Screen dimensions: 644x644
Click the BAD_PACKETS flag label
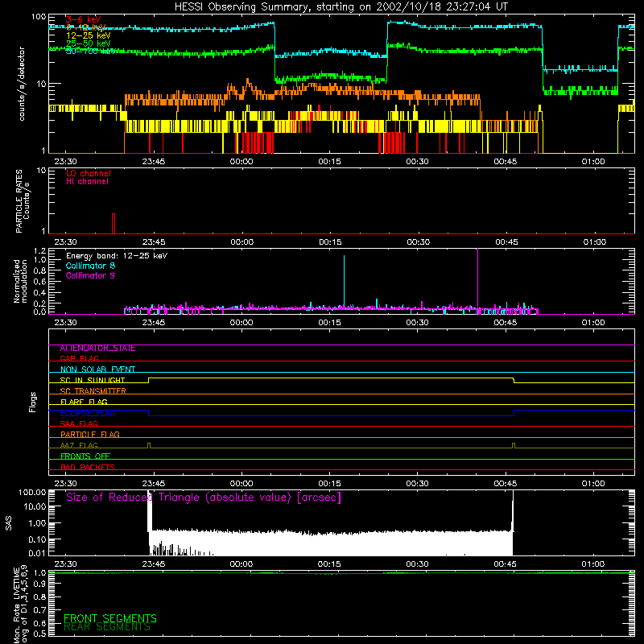tap(88, 467)
